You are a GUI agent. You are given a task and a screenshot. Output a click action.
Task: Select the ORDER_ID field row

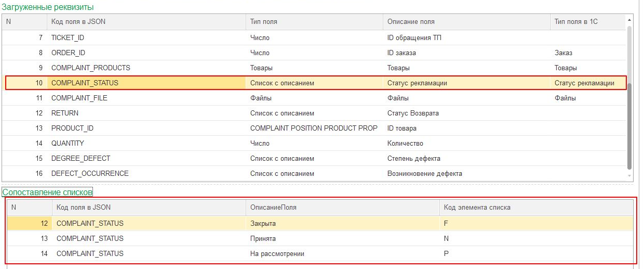[68, 53]
